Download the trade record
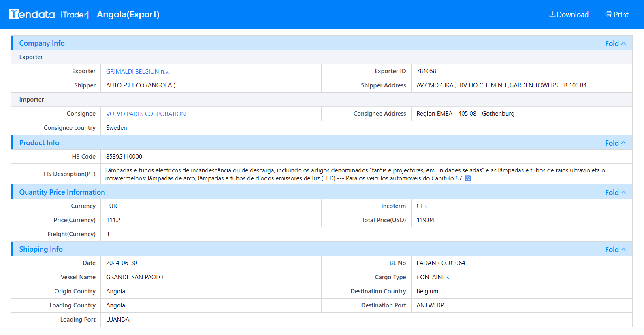The image size is (644, 335). point(569,15)
